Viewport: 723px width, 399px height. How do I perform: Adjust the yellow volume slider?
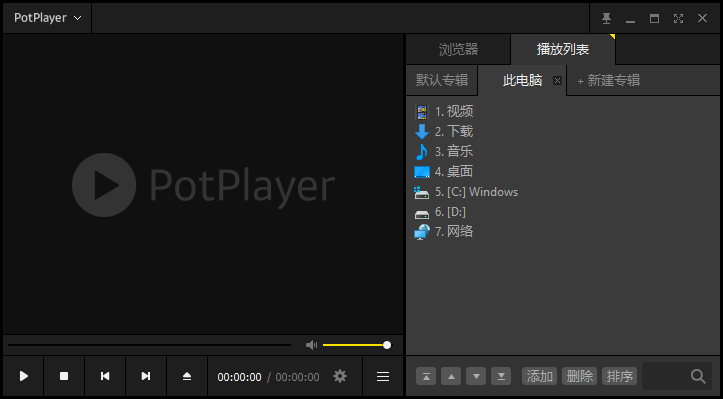point(356,345)
